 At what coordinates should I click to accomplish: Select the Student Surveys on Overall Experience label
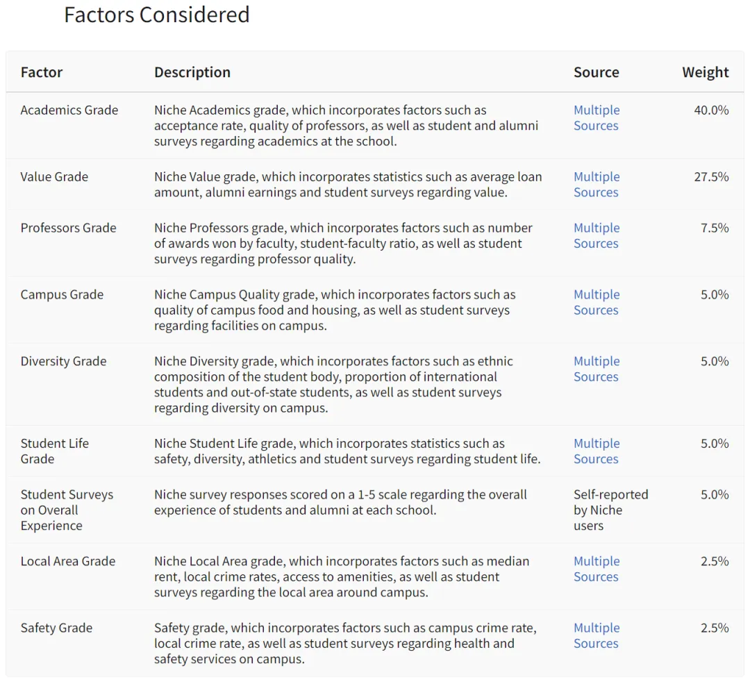click(67, 510)
